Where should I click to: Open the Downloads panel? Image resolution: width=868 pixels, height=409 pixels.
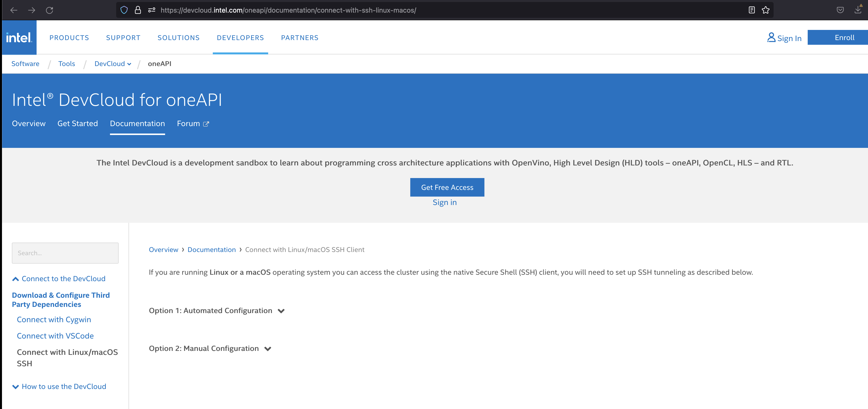click(858, 10)
